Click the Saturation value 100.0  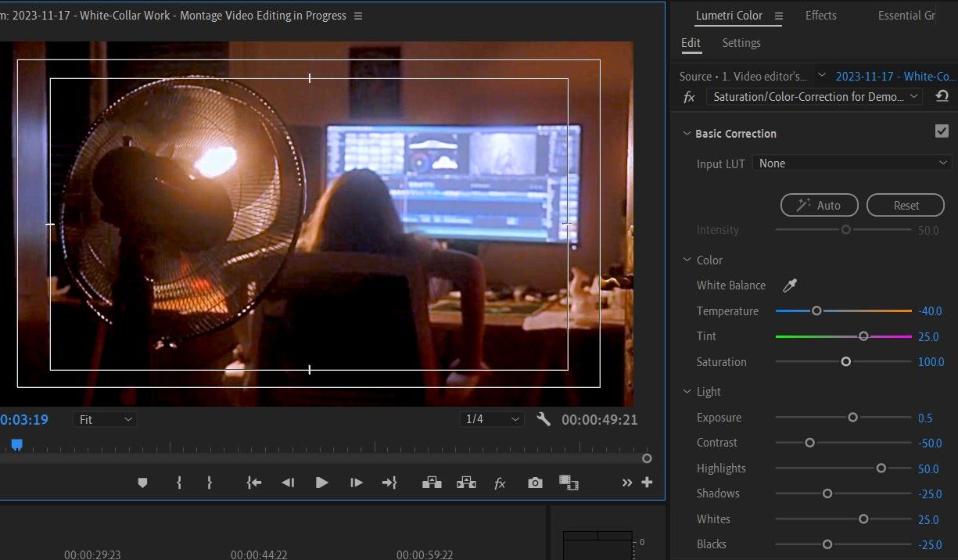pyautogui.click(x=931, y=362)
